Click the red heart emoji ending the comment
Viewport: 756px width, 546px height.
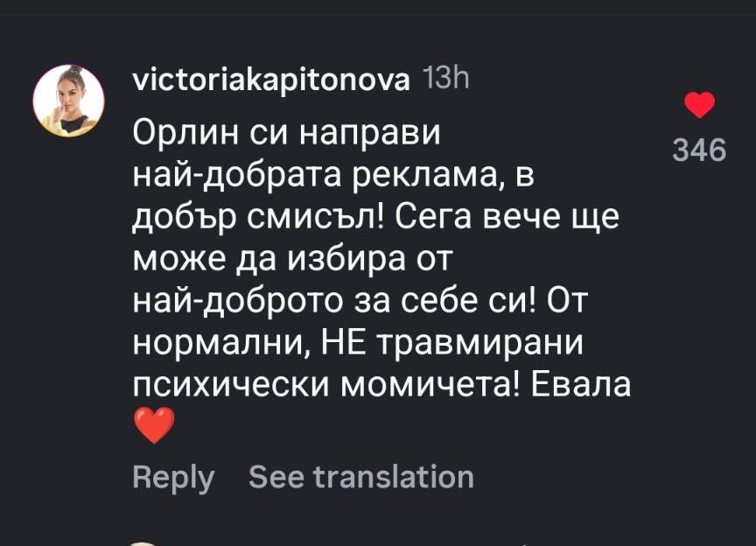[154, 429]
